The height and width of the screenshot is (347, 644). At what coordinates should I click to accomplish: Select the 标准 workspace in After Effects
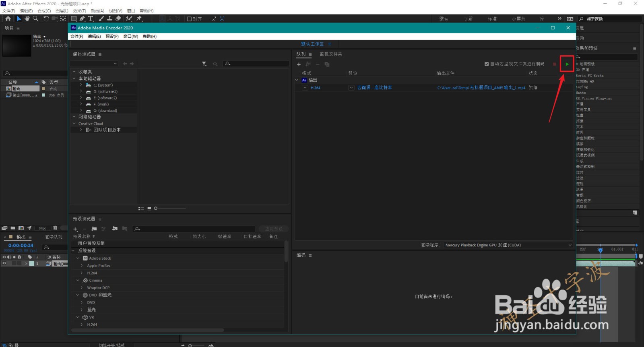coord(492,19)
